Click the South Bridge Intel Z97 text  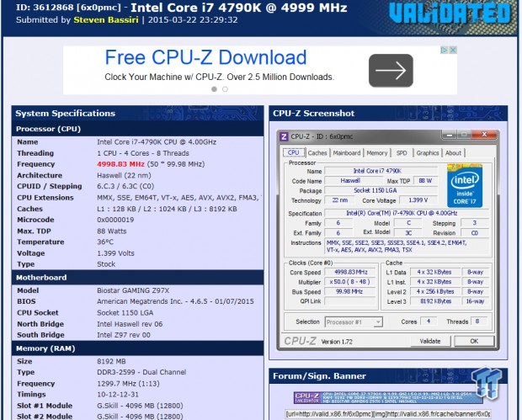(124, 335)
